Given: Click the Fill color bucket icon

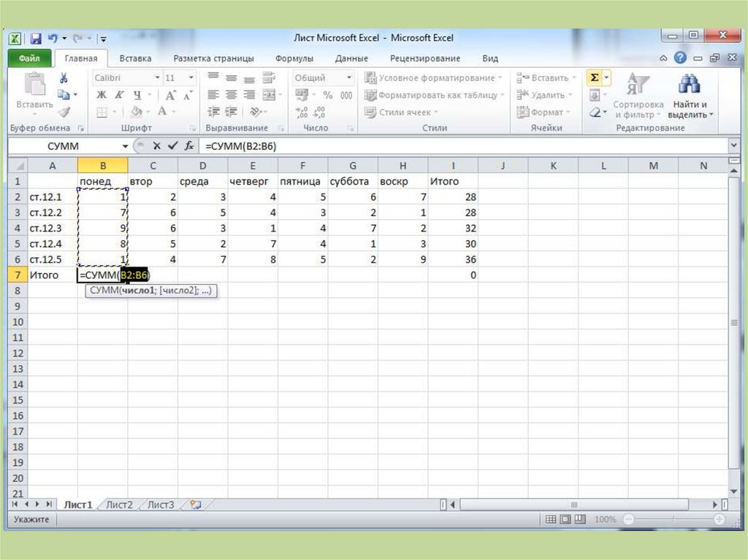Looking at the screenshot, I should 137,112.
